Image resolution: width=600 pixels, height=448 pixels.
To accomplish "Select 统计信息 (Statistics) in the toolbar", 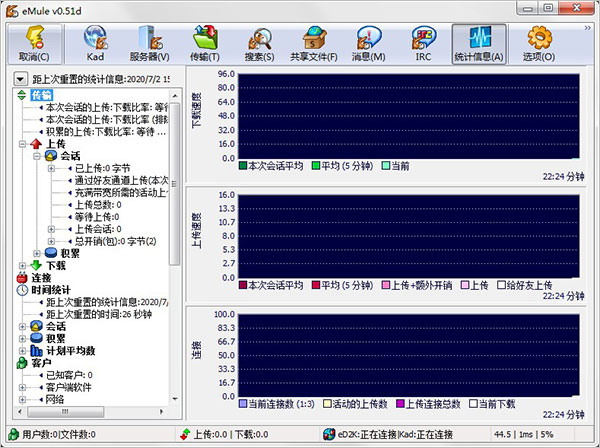I will click(477, 43).
